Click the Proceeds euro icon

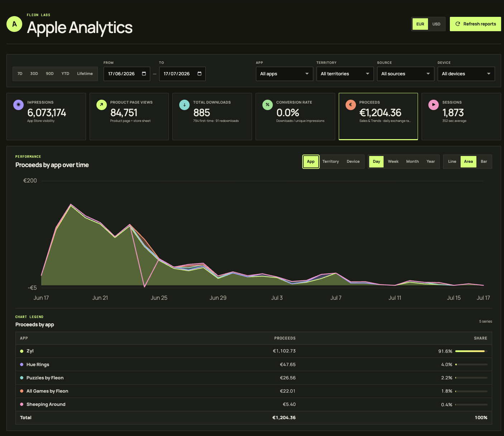[351, 105]
